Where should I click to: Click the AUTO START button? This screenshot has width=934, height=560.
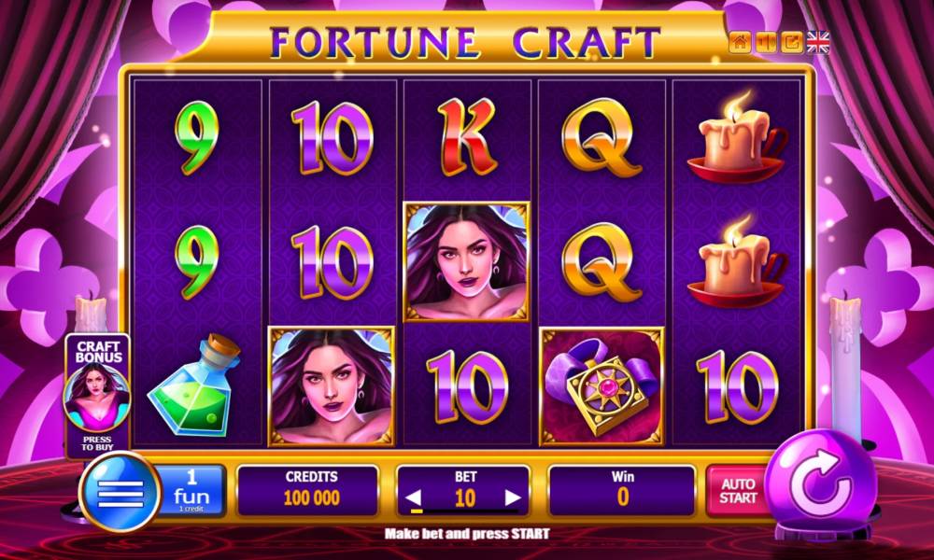(738, 491)
